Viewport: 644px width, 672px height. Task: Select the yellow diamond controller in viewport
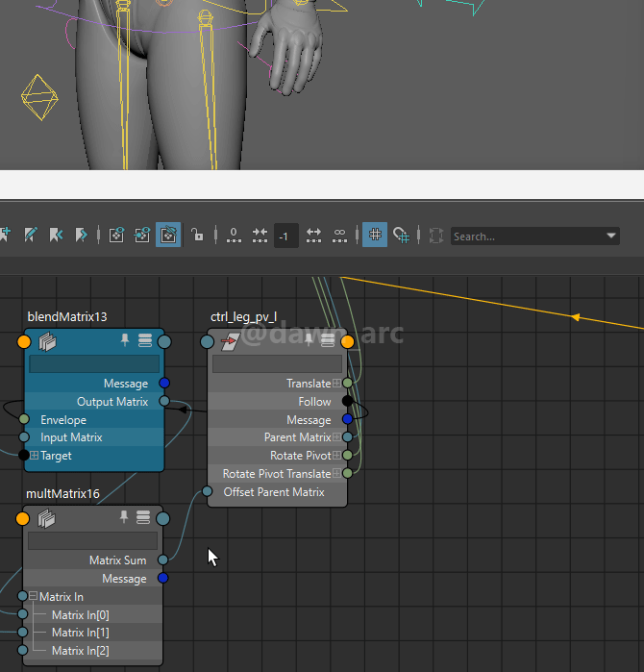click(39, 98)
